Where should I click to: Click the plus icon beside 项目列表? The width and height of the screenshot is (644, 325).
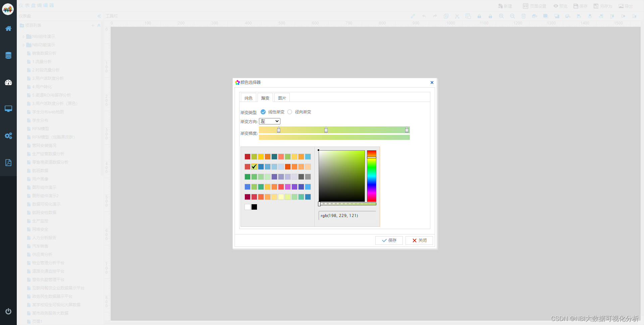93,25
